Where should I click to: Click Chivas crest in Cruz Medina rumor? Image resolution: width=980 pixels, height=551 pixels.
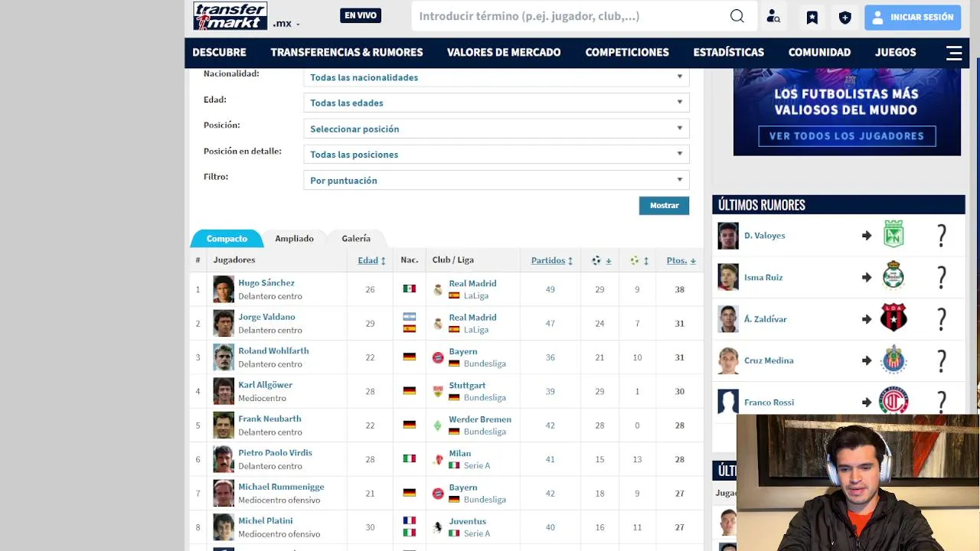(893, 360)
